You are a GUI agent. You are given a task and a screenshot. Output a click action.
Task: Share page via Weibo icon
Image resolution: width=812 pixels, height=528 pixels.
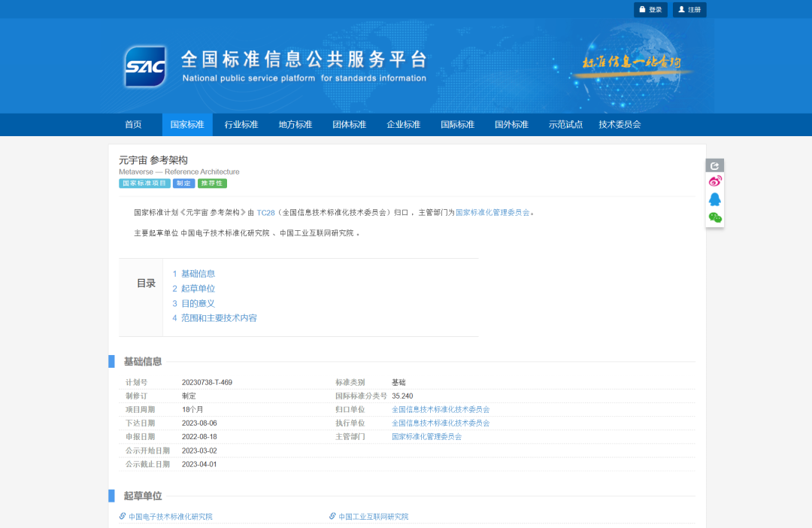(x=715, y=181)
